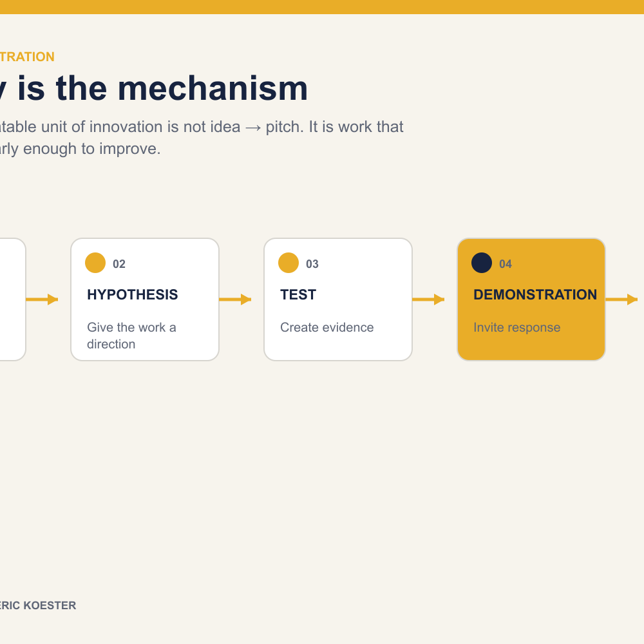Click the yellow circle beside 03
This screenshot has height=644, width=644.
pyautogui.click(x=289, y=263)
